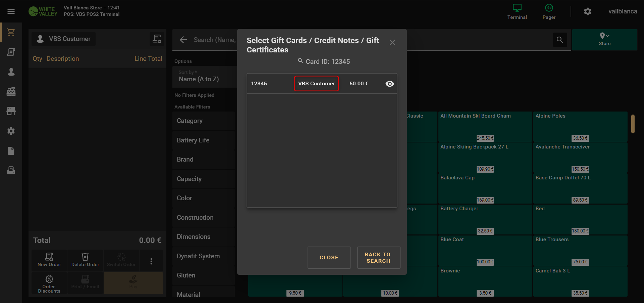Click the CLOSE button in dialog

click(329, 258)
